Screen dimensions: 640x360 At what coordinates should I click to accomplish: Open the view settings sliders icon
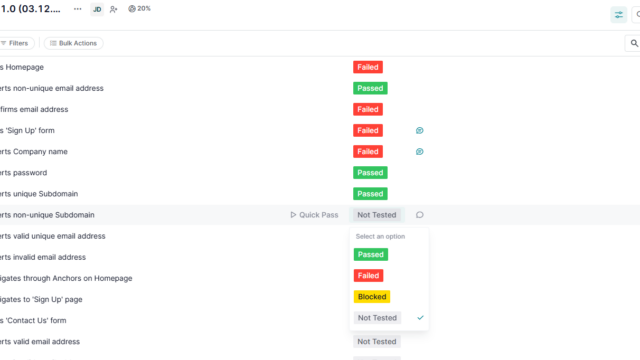619,15
